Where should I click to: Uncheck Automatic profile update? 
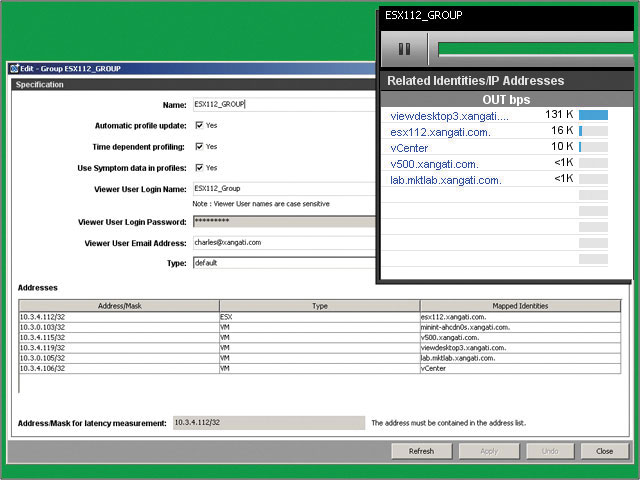click(199, 125)
